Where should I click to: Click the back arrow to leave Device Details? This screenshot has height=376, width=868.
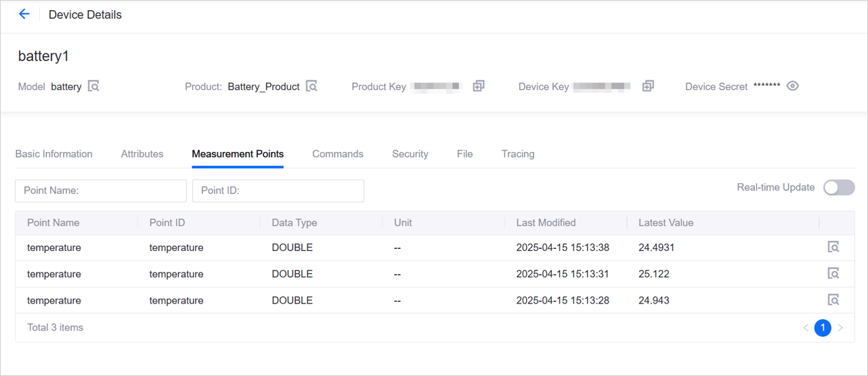click(x=24, y=14)
